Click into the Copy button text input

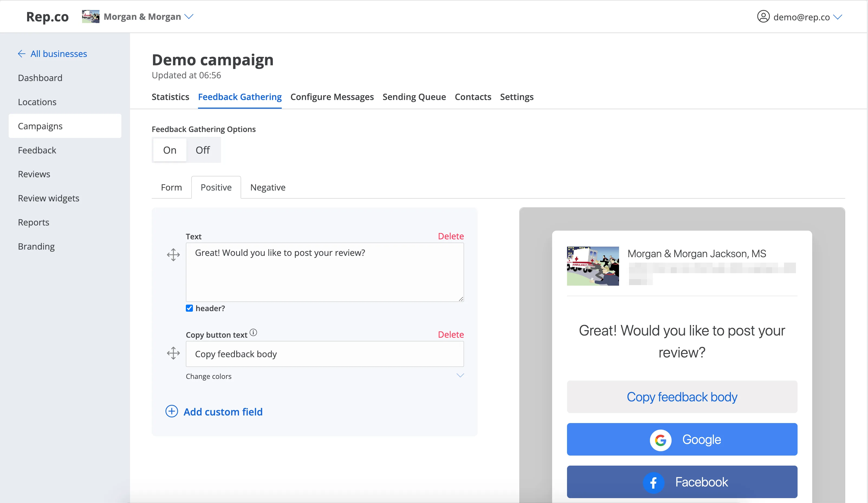point(325,354)
